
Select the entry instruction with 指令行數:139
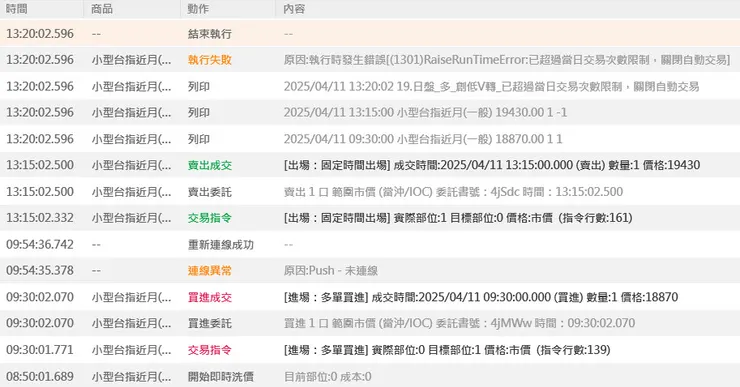pyautogui.click(x=447, y=350)
